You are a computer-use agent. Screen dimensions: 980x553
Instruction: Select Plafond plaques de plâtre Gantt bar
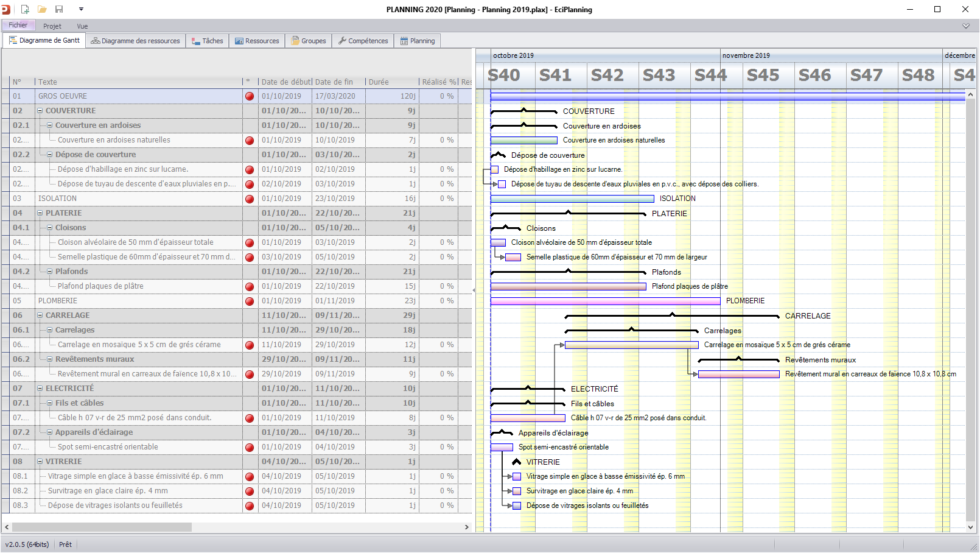point(569,286)
